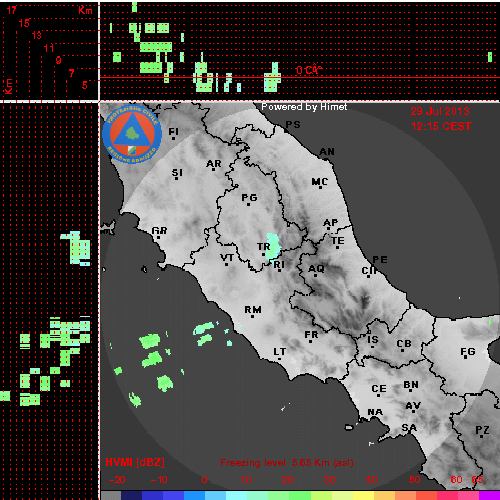Screen dimensions: 500x500
Task: Click the "30" dBZ scale value
Action: click(329, 480)
